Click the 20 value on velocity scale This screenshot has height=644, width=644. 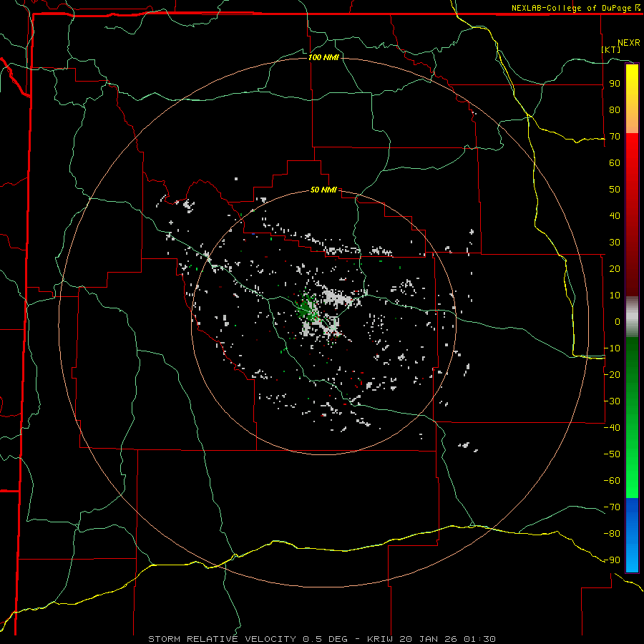click(615, 269)
